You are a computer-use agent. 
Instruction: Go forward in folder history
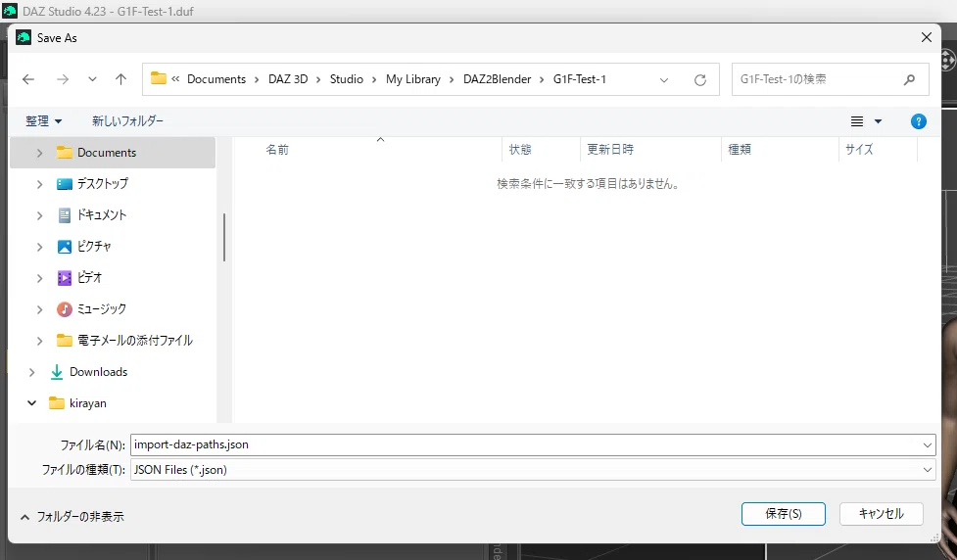[x=63, y=79]
